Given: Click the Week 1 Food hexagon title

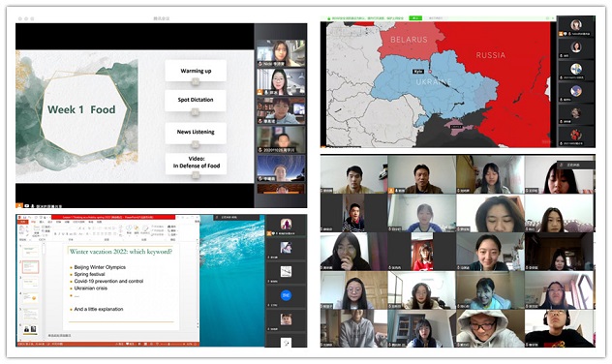Looking at the screenshot, I should [81, 109].
